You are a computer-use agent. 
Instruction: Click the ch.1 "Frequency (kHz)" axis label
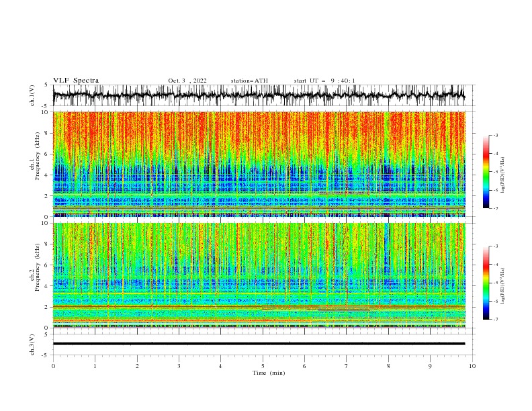coord(38,154)
